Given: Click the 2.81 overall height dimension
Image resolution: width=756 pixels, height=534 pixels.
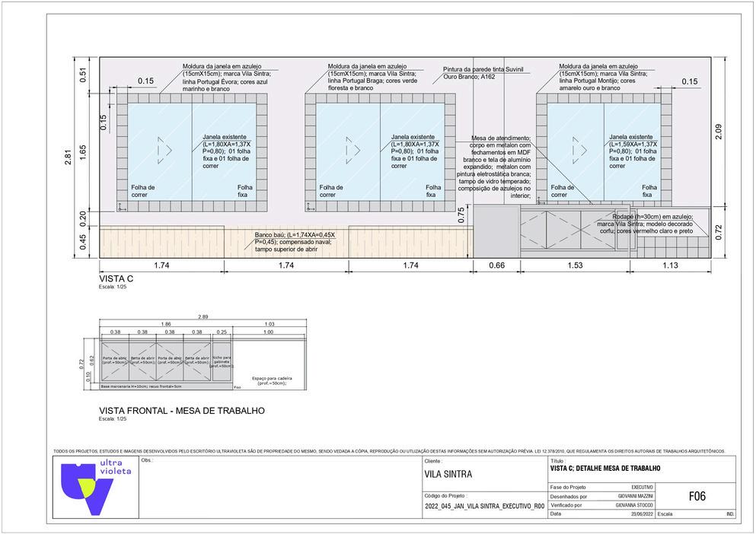Looking at the screenshot, I should pyautogui.click(x=68, y=157).
